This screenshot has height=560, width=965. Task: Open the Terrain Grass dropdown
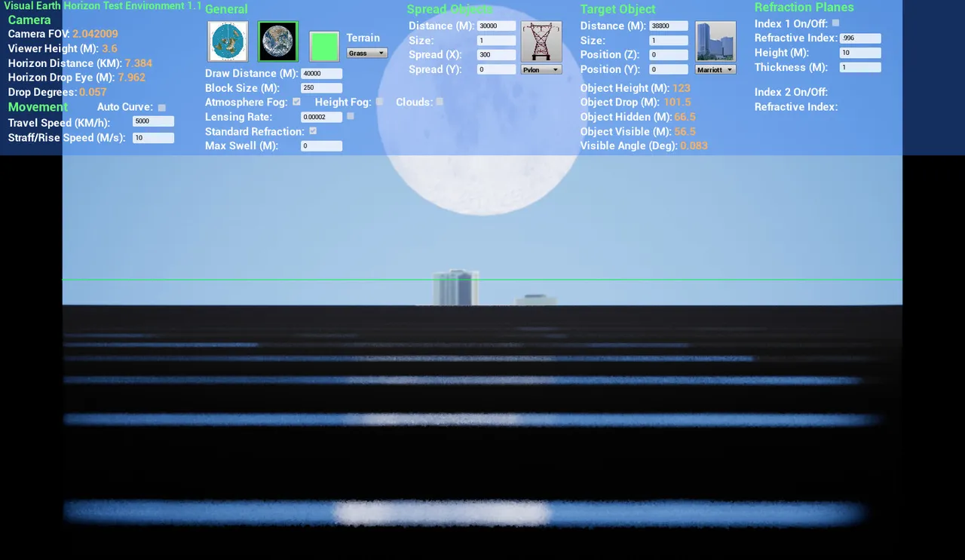[x=367, y=54]
